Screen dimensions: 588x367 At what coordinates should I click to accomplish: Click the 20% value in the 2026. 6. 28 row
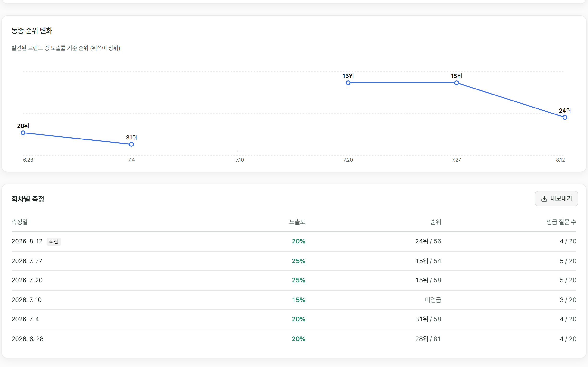[299, 339]
